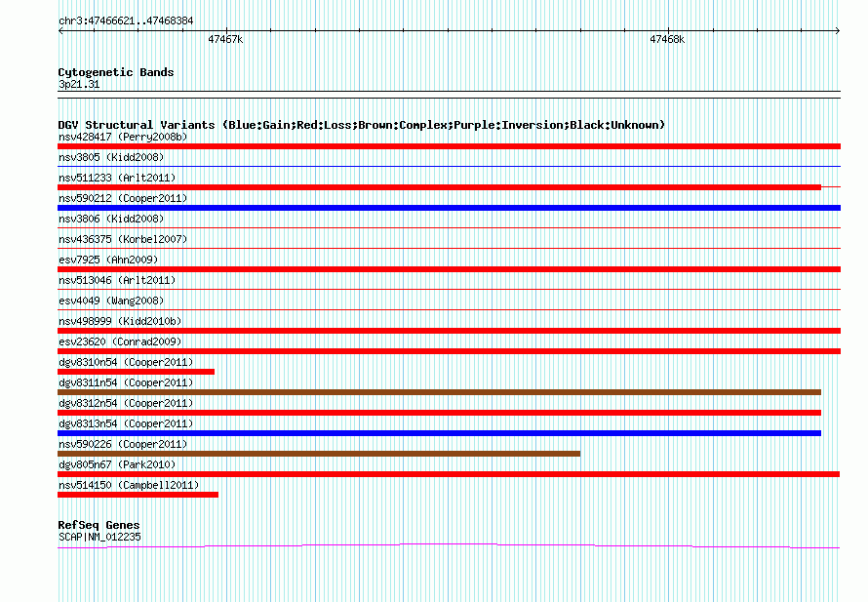Click the nsv513046 (Arlt2011) label
The width and height of the screenshot is (868, 602).
tap(117, 280)
